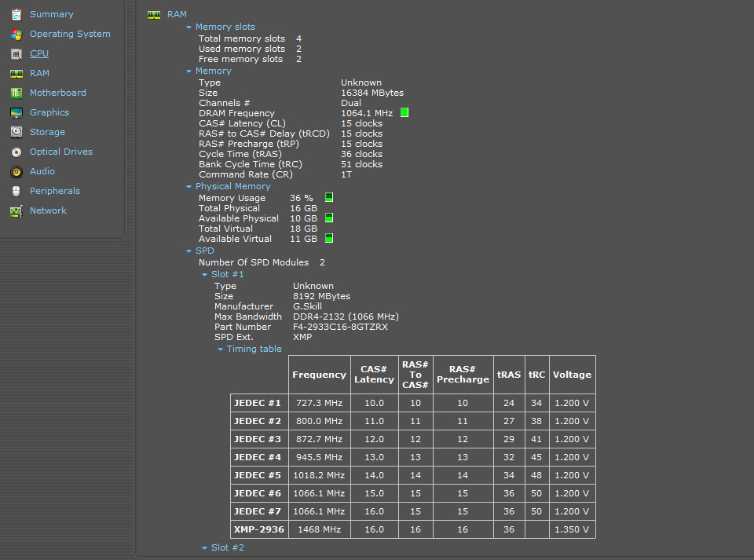Click the Audio speaker icon
Viewport: 754px width, 560px height.
[16, 171]
